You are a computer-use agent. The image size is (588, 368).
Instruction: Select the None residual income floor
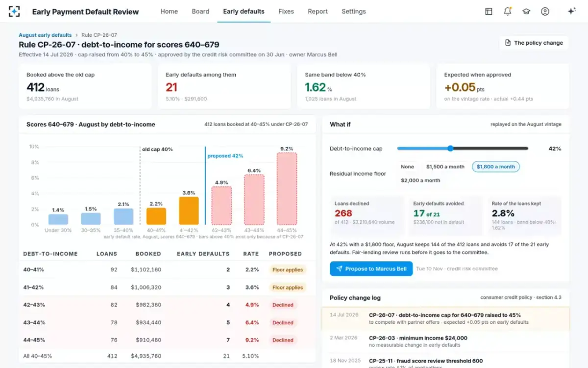pyautogui.click(x=407, y=167)
